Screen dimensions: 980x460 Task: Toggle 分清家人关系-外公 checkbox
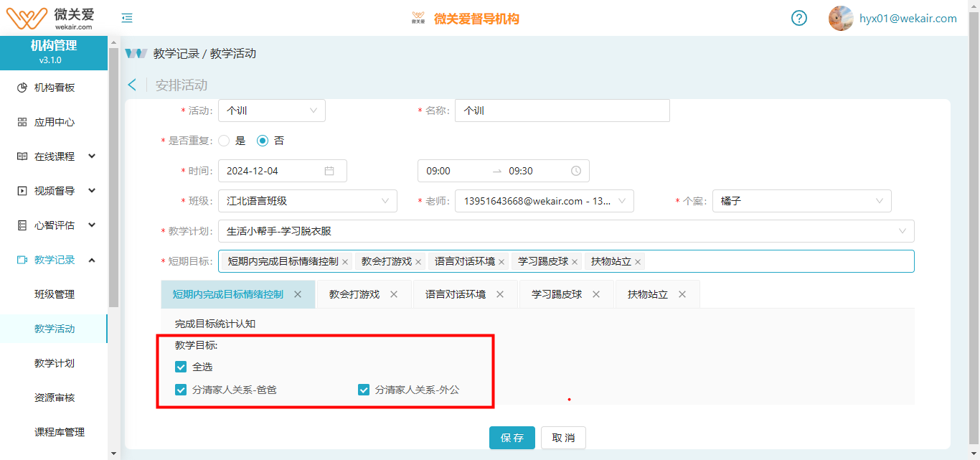[364, 390]
